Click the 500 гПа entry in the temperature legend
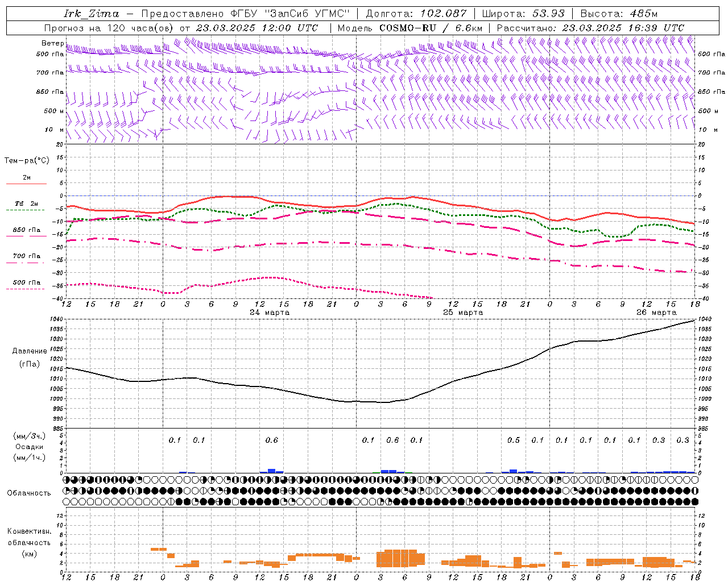This screenshot has width=728, height=582. [27, 282]
